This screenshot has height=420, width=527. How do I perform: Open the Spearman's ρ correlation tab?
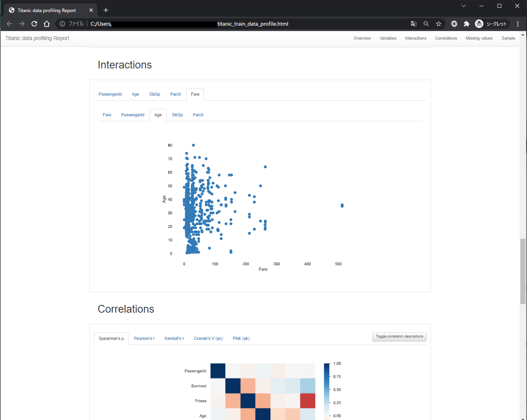point(111,338)
